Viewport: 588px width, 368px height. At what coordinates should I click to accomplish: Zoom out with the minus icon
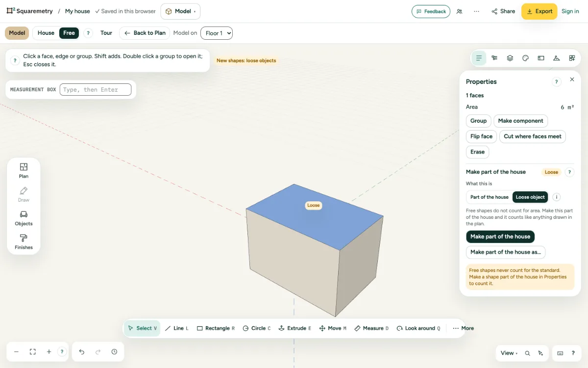(16, 352)
